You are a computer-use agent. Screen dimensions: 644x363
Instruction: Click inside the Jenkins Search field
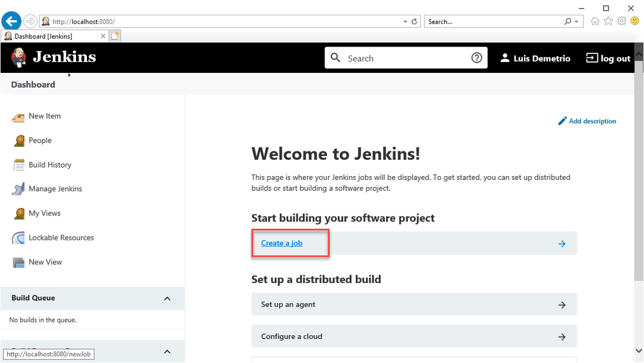click(x=407, y=58)
